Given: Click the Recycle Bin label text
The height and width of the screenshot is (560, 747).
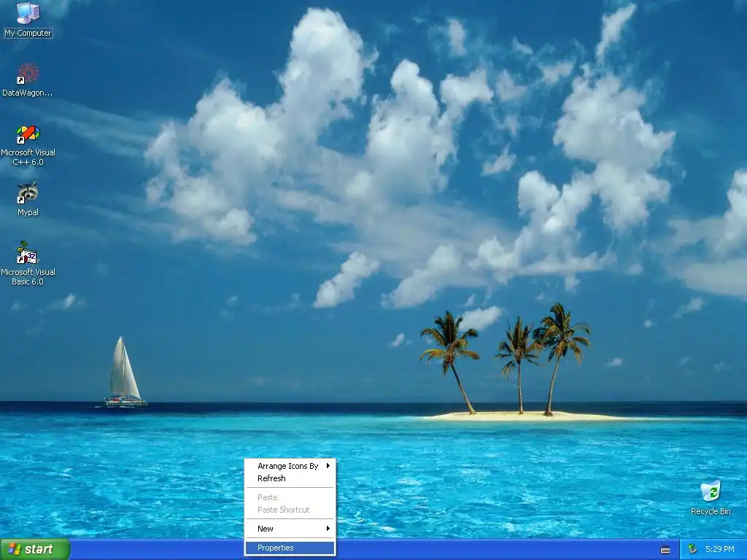Looking at the screenshot, I should pos(711,511).
